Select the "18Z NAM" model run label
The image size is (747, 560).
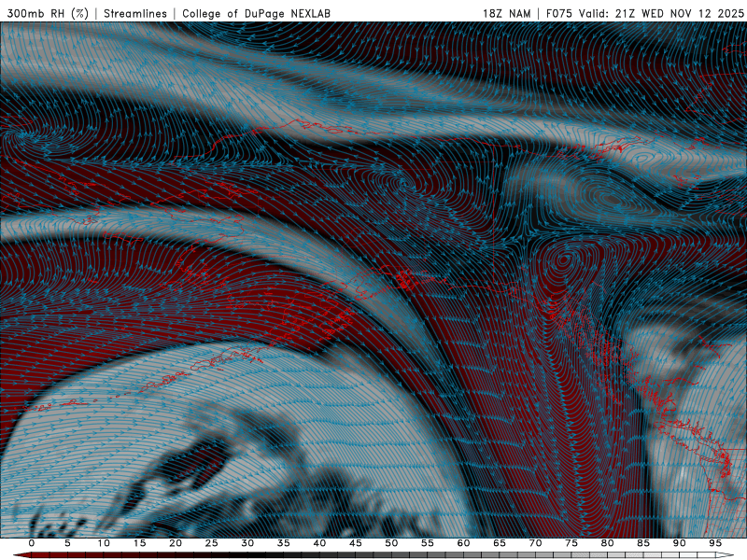coord(506,13)
